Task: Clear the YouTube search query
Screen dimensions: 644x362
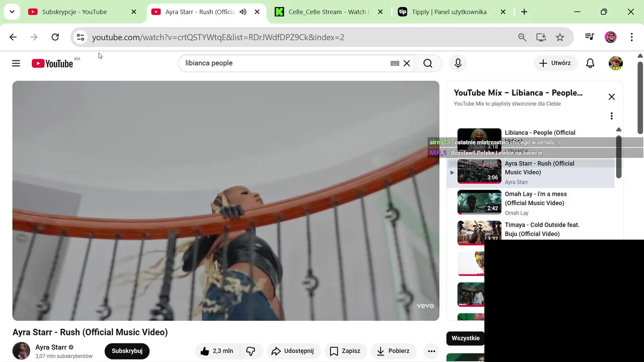Action: click(407, 63)
